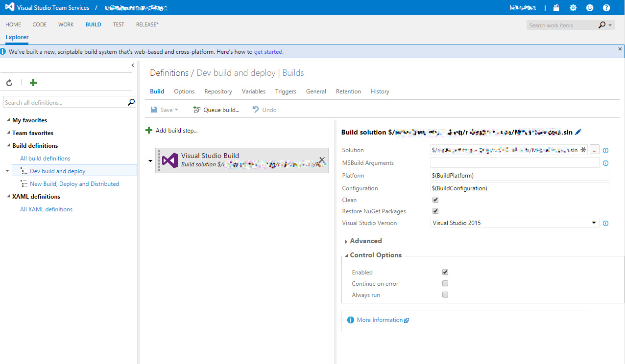Click the info icon beside Visual Studio Version
This screenshot has width=625, height=364.
tap(605, 223)
